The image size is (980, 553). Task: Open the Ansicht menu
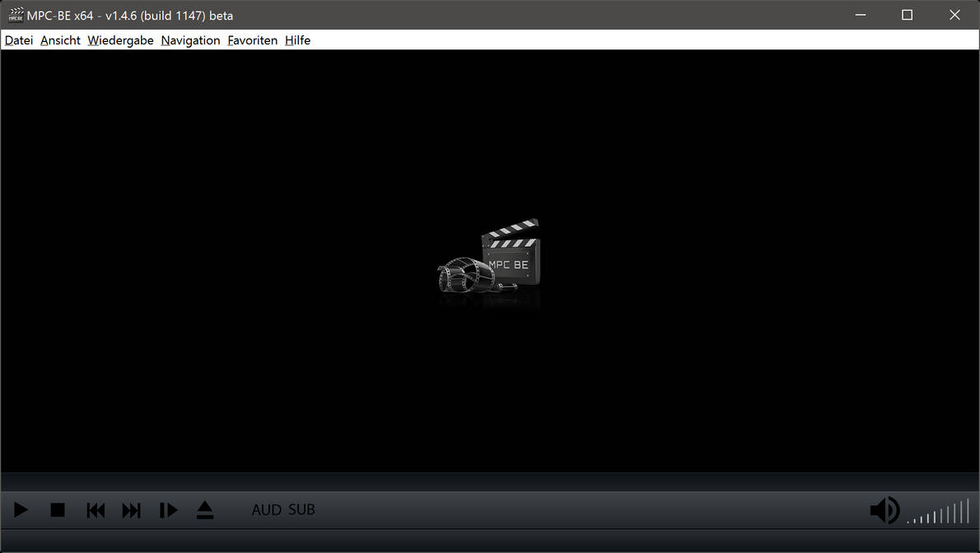(x=60, y=39)
